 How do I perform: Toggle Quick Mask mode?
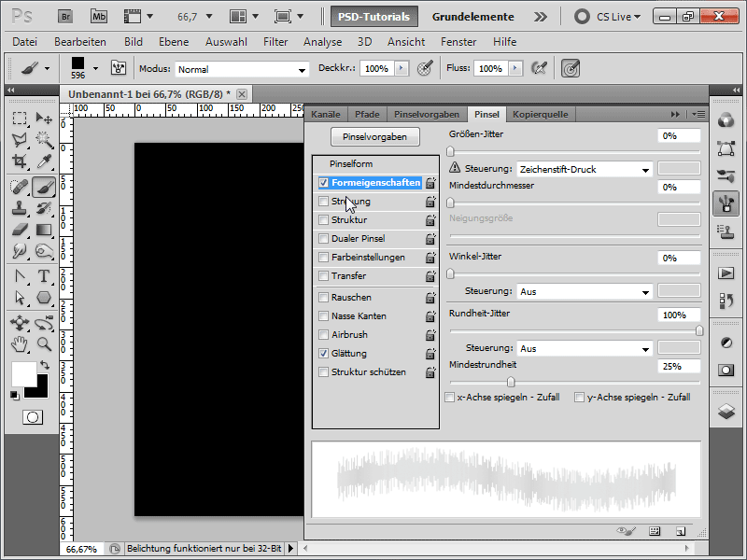[33, 417]
